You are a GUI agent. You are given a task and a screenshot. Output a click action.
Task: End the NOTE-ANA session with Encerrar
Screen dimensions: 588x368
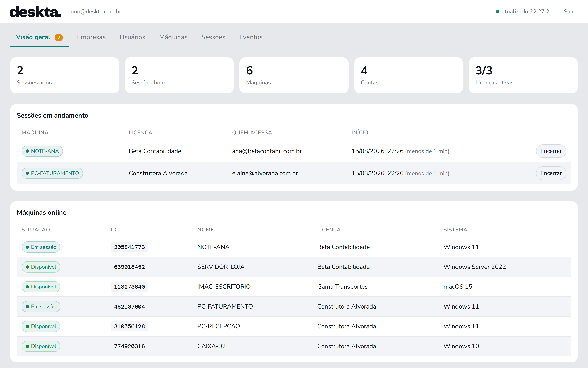[551, 151]
